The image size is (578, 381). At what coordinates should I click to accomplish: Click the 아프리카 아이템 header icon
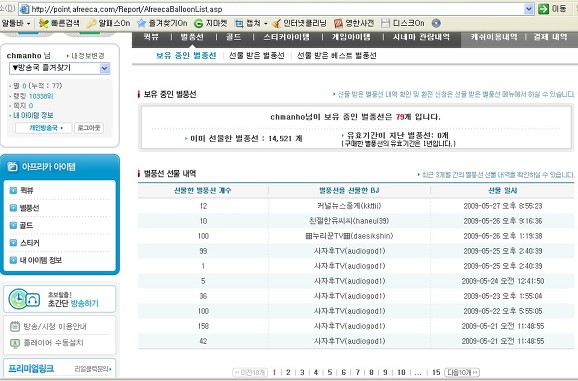(x=13, y=167)
